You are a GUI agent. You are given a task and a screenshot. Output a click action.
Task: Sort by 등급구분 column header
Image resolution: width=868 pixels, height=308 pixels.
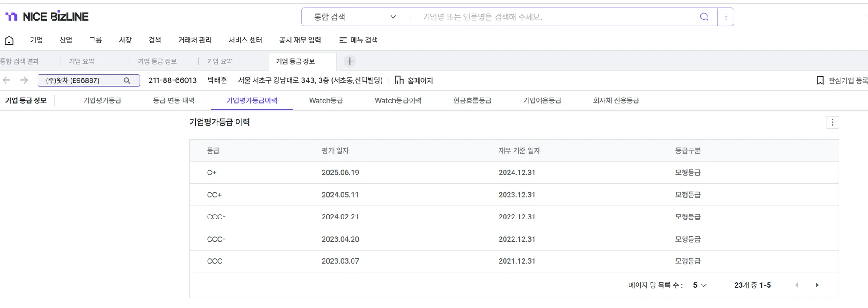(688, 151)
